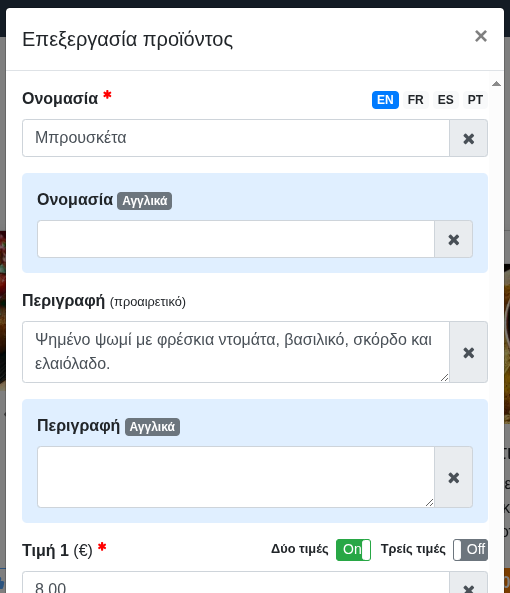Clear the English Περιγραφή field

click(x=453, y=477)
